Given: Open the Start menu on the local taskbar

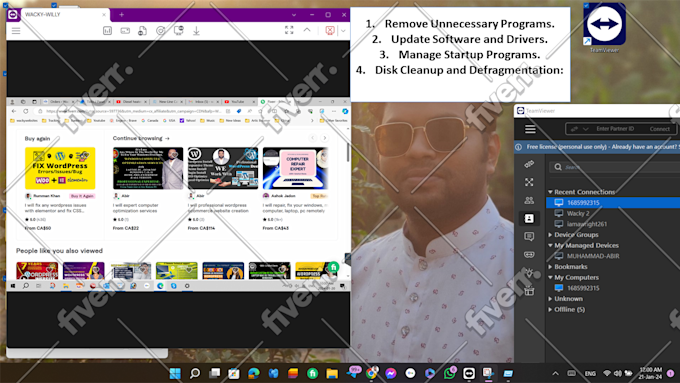Looking at the screenshot, I should click(x=175, y=373).
